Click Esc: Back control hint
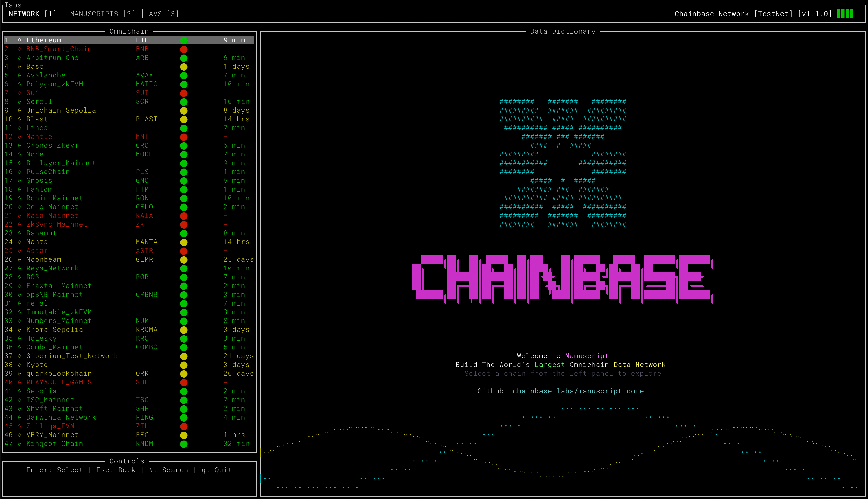868x499 pixels. [116, 470]
